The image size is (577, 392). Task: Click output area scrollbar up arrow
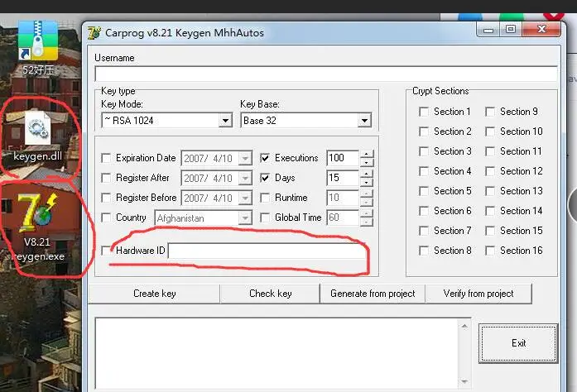[464, 326]
